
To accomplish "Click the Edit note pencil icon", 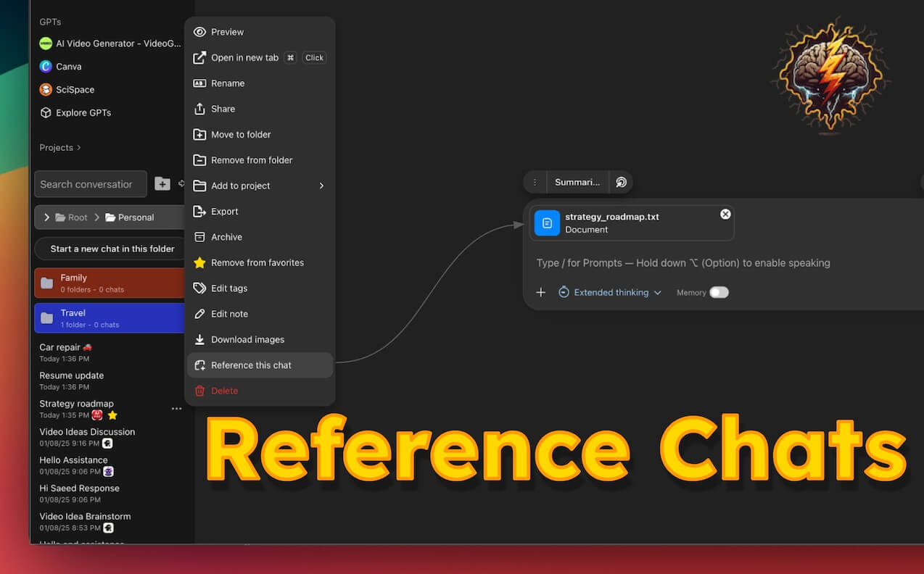I will coord(199,314).
